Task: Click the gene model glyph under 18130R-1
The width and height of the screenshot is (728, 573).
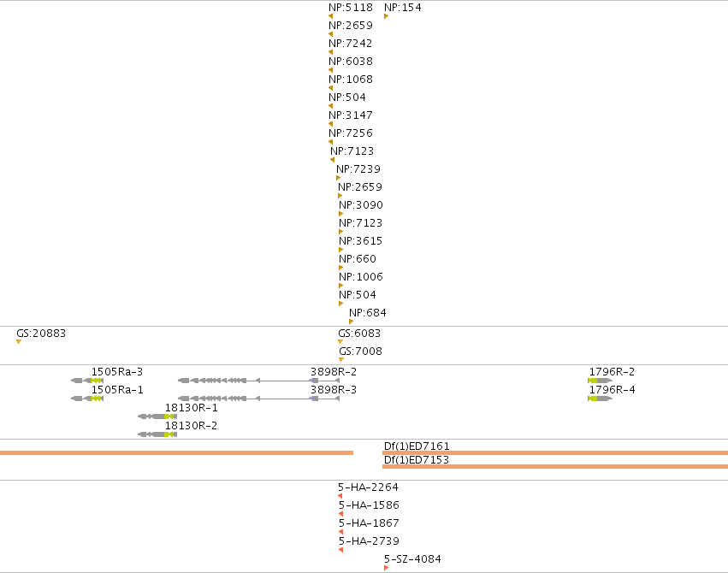Action: point(157,416)
